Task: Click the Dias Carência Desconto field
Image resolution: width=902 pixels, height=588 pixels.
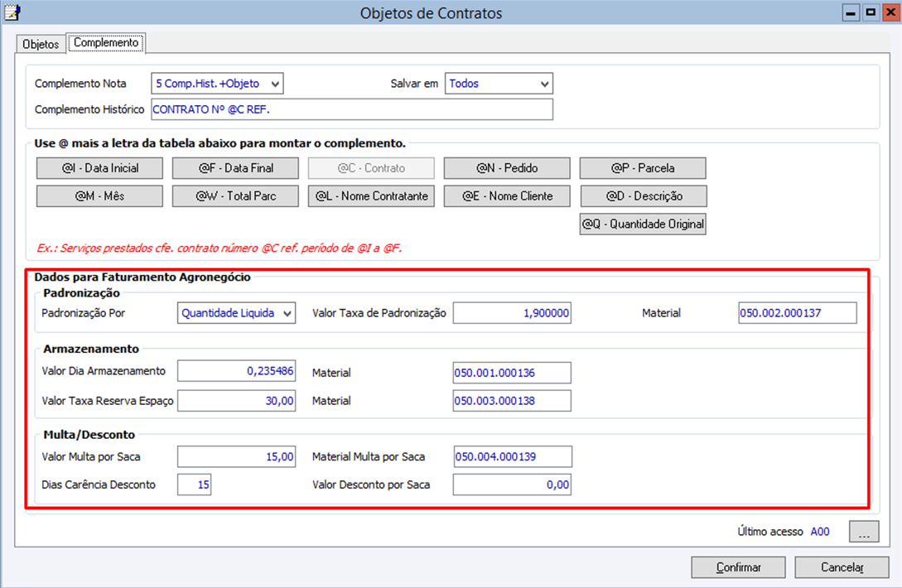Action: 194,484
